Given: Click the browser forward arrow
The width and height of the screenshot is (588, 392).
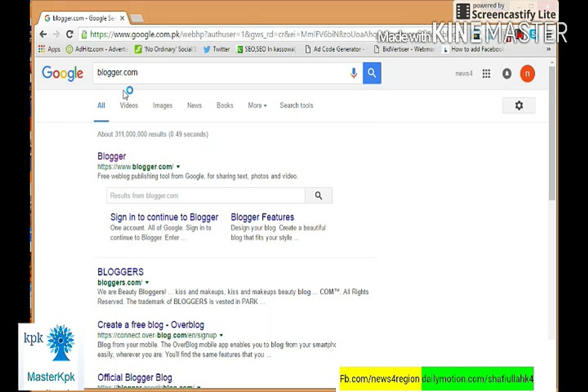Looking at the screenshot, I should pyautogui.click(x=56, y=34).
